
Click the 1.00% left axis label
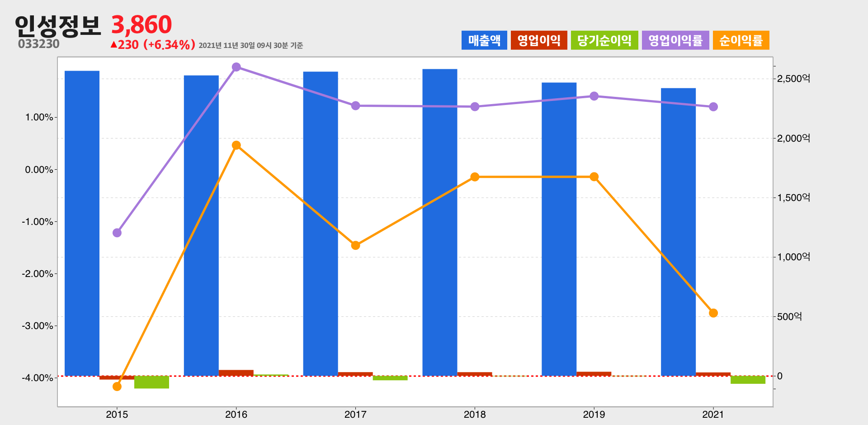pyautogui.click(x=39, y=117)
